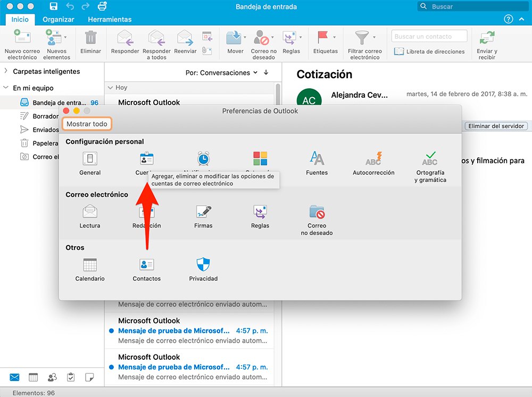Click the Save icon in title bar

[54, 6]
